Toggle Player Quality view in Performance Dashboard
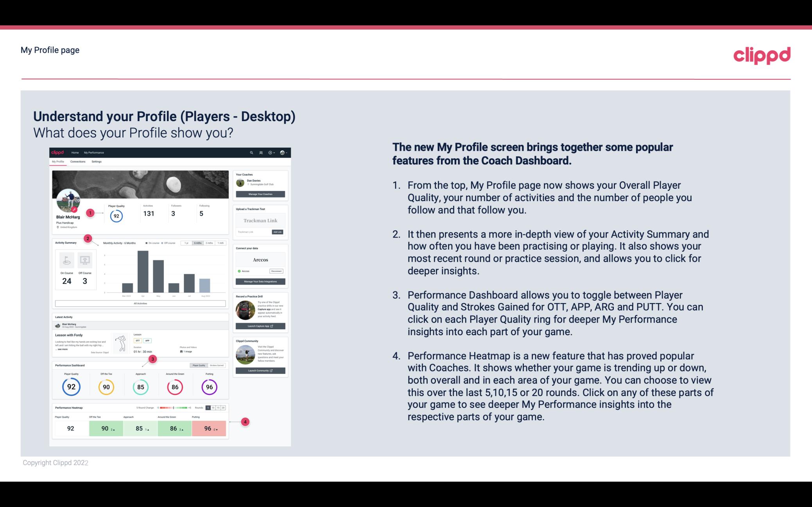 [199, 365]
